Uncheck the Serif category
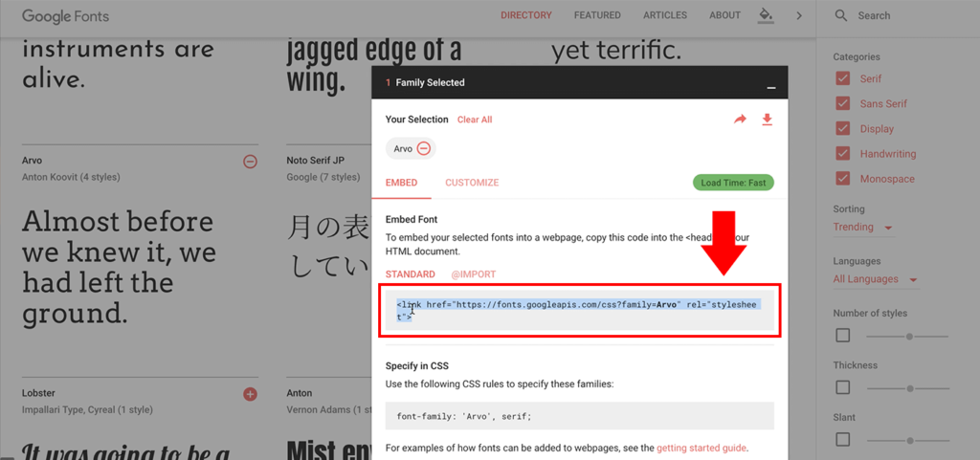This screenshot has height=460, width=980. 843,79
